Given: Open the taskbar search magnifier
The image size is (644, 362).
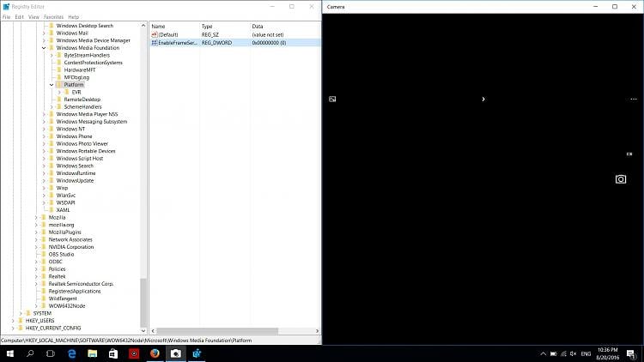Looking at the screenshot, I should [30, 353].
